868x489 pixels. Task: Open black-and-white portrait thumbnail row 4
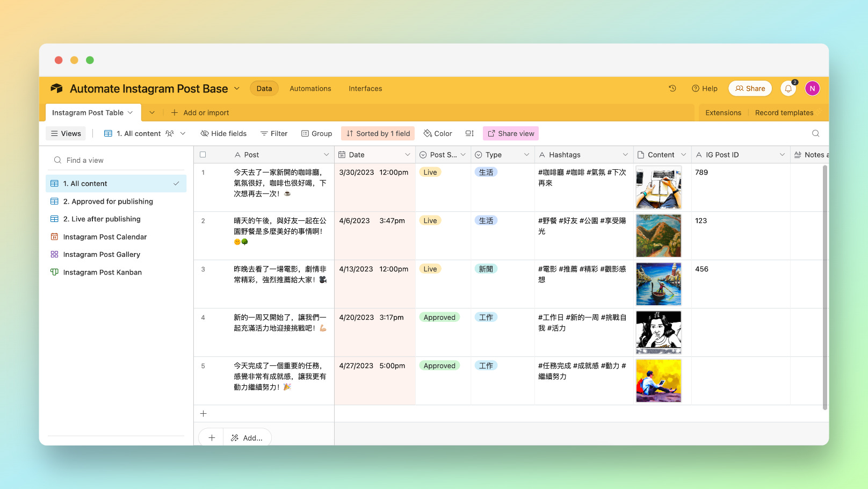coord(658,332)
